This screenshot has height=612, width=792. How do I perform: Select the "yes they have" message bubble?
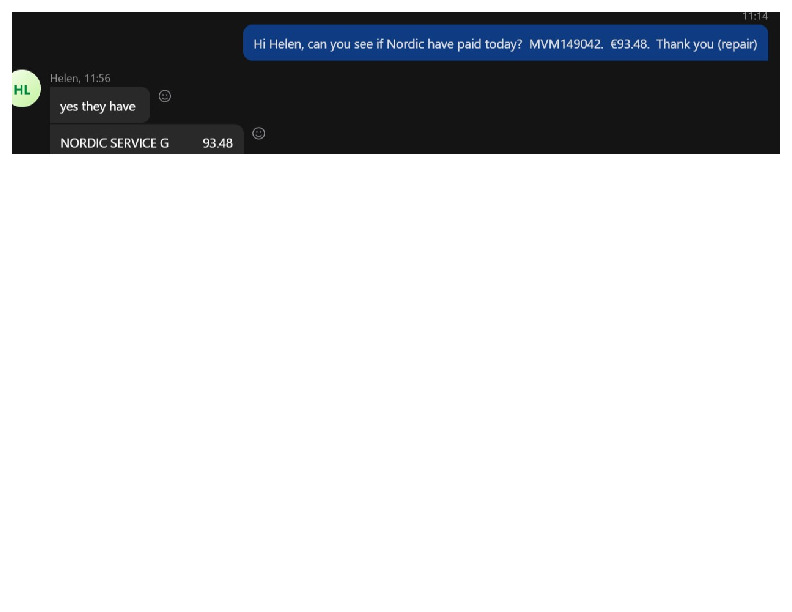pyautogui.click(x=98, y=106)
